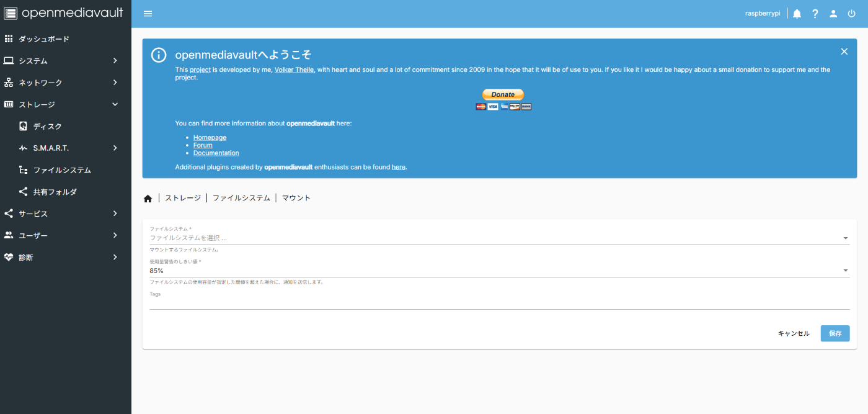The height and width of the screenshot is (414, 868).
Task: Click the マウント breadcrumb
Action: (296, 198)
